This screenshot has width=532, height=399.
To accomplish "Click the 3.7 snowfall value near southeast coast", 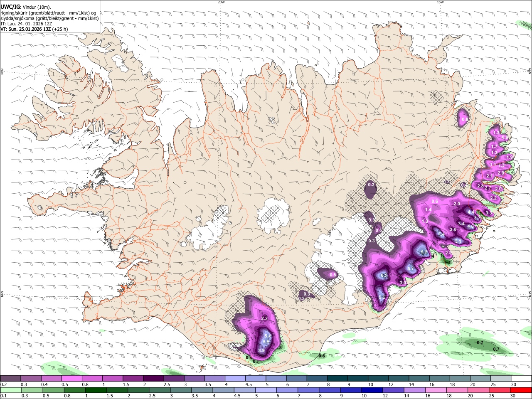I will coord(477,218).
